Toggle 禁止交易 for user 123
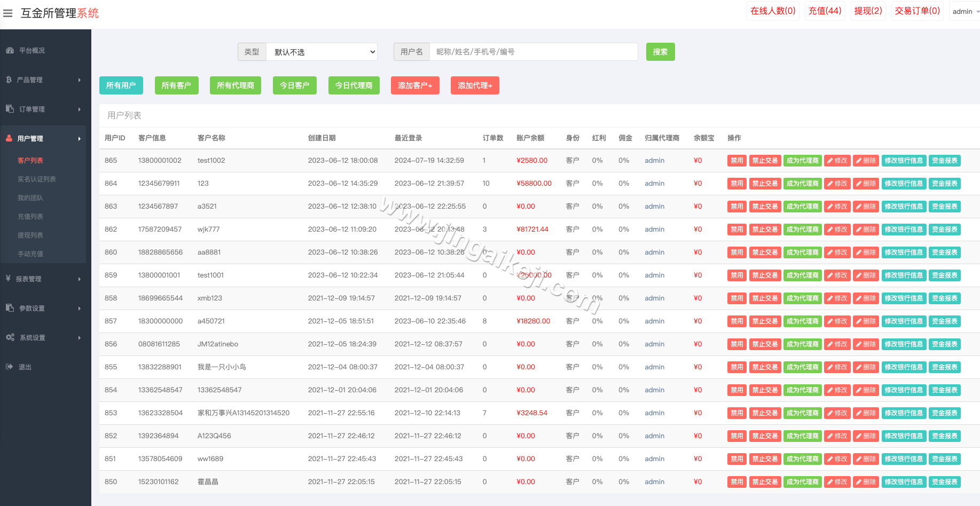The width and height of the screenshot is (980, 506). coord(765,183)
